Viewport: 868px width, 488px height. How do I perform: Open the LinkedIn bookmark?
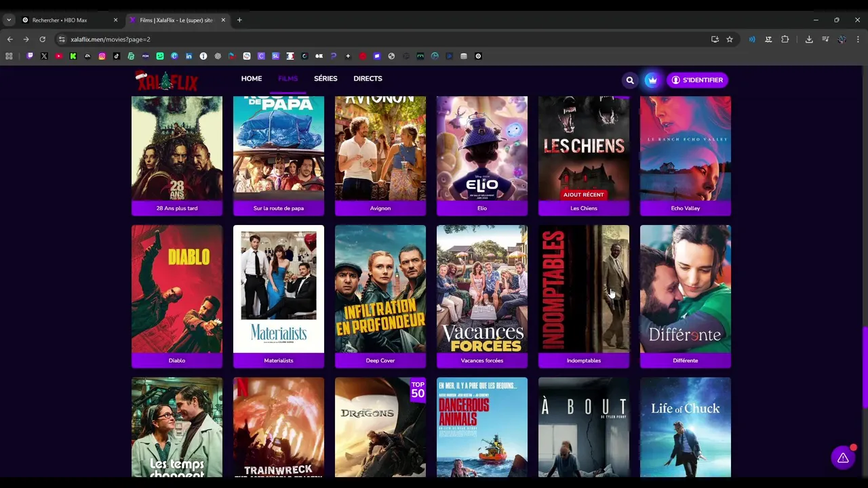[x=189, y=56]
